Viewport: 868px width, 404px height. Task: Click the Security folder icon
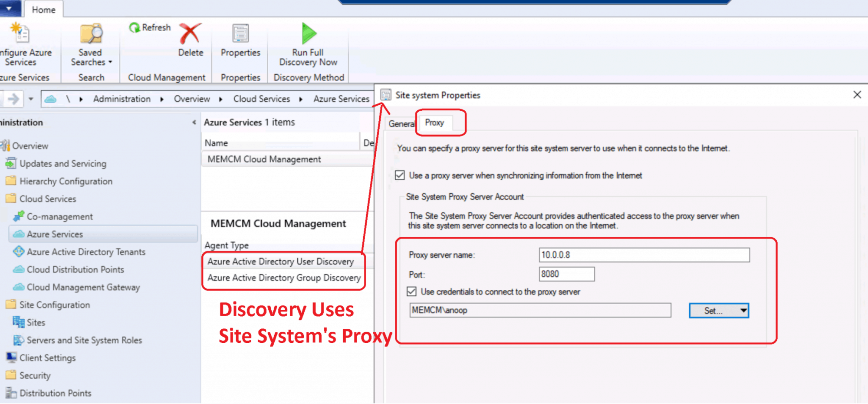pos(10,375)
